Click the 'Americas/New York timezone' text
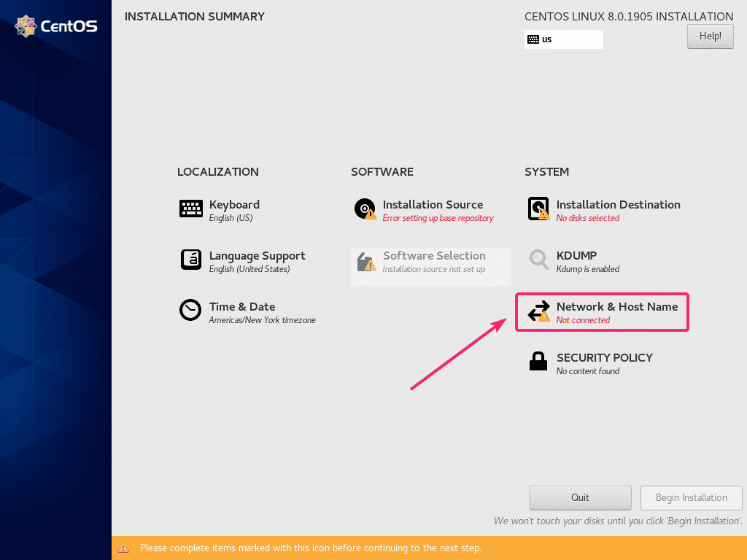The width and height of the screenshot is (747, 560). point(262,320)
